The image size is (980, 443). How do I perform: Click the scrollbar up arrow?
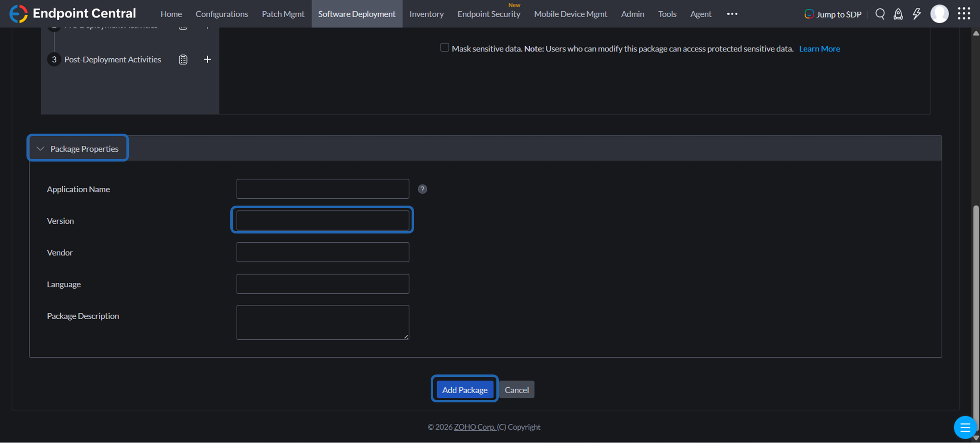(x=976, y=33)
